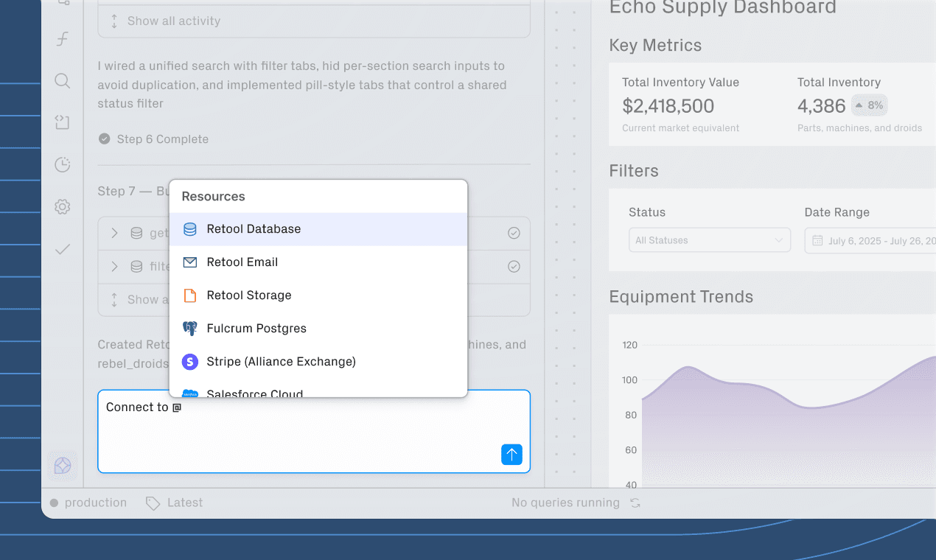Click the Retool Email envelope icon
This screenshot has height=560, width=936.
pos(190,262)
